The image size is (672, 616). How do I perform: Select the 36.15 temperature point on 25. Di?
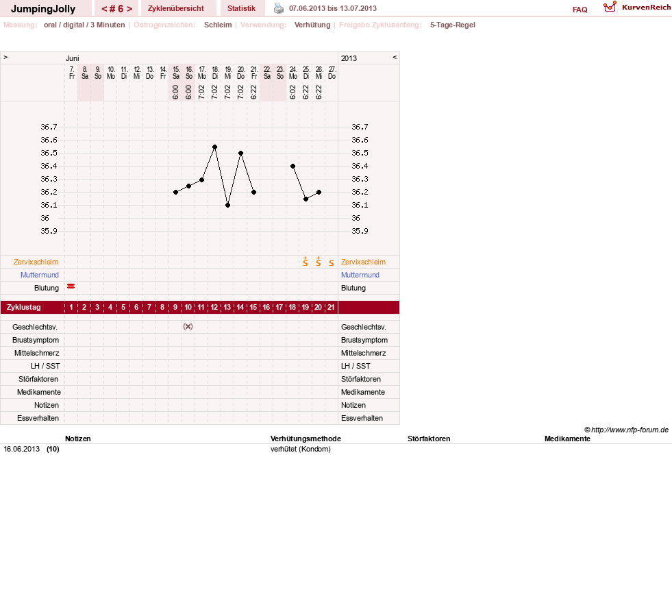pyautogui.click(x=306, y=199)
